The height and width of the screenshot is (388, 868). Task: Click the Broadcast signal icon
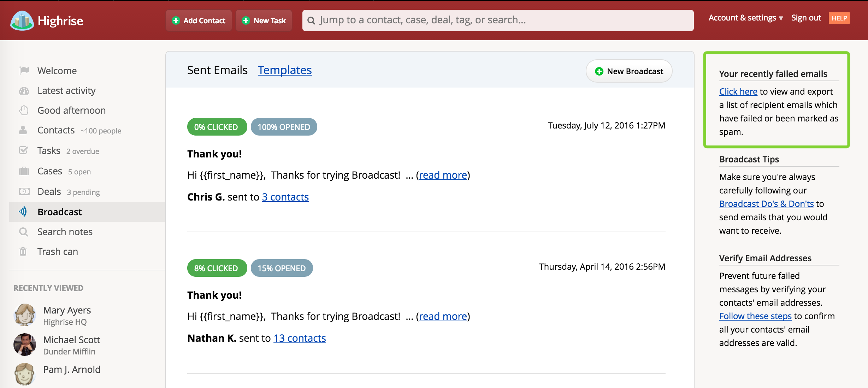(x=23, y=212)
